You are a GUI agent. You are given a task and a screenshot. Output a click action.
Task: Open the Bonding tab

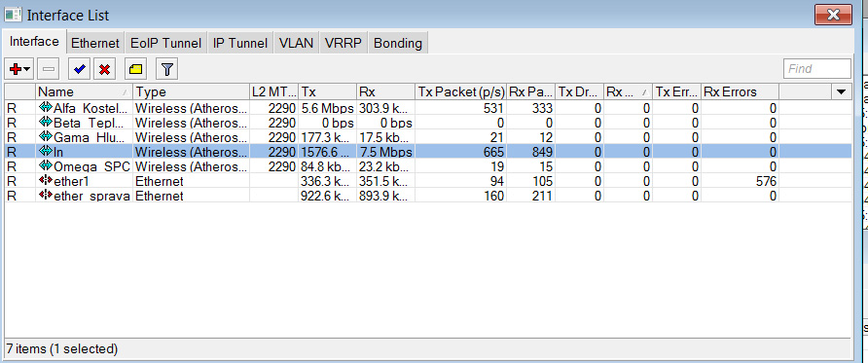(398, 43)
